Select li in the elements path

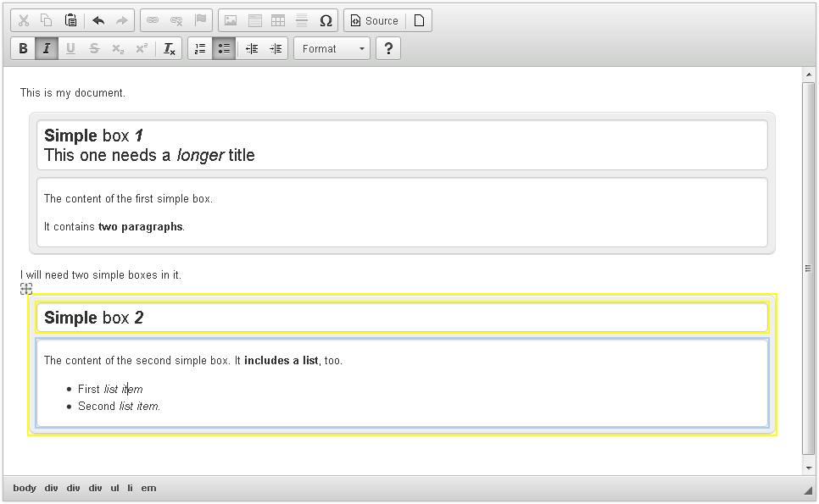point(130,488)
